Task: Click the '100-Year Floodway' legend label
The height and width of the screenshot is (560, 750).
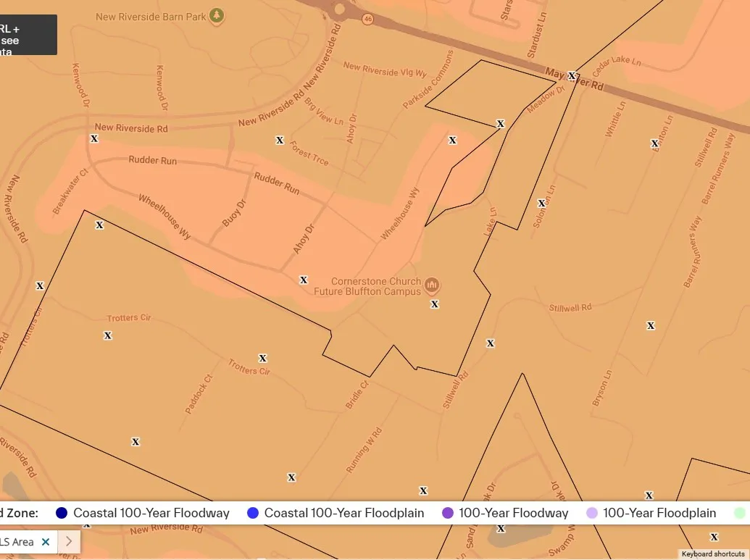Action: [x=514, y=513]
